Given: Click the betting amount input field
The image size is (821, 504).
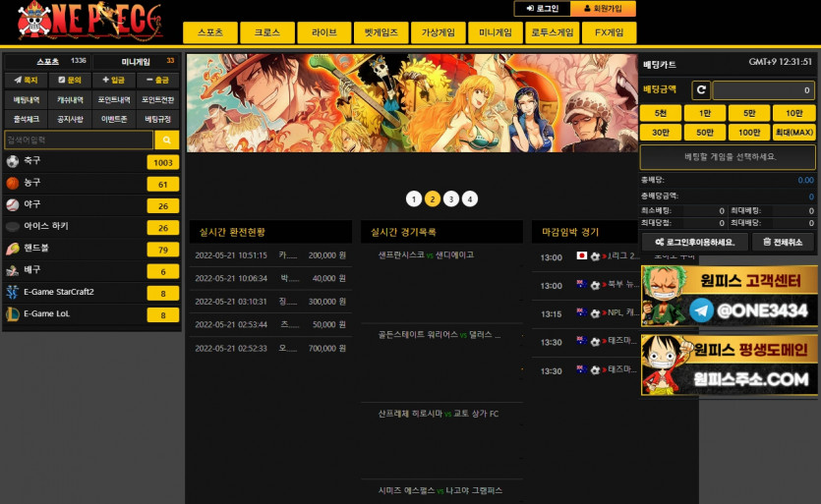Looking at the screenshot, I should click(x=764, y=90).
